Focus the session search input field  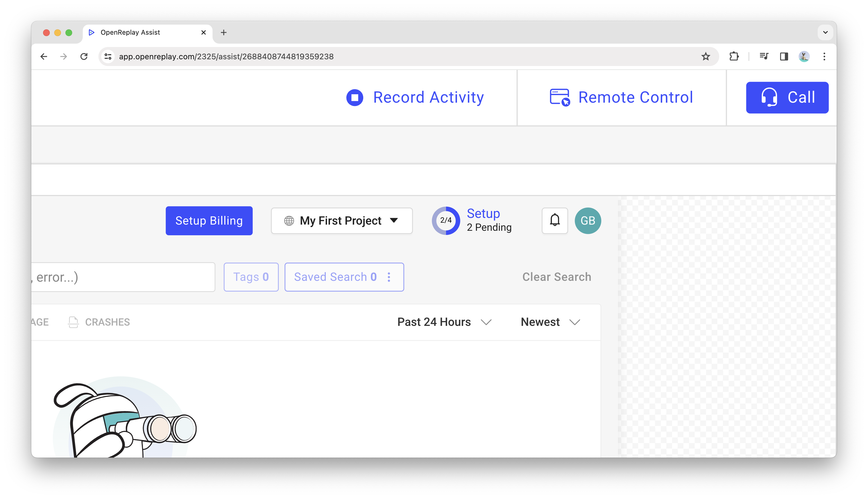tap(123, 277)
